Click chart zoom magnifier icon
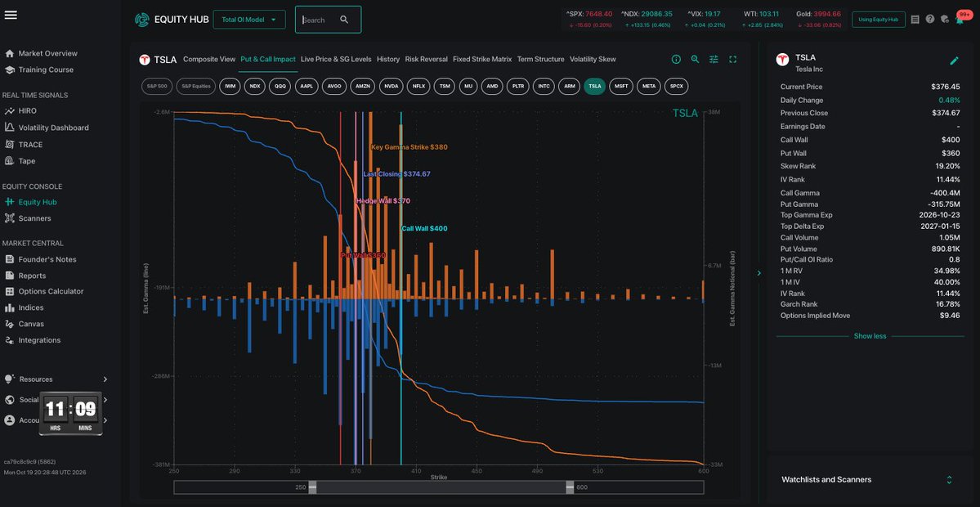Image resolution: width=980 pixels, height=507 pixels. [695, 60]
